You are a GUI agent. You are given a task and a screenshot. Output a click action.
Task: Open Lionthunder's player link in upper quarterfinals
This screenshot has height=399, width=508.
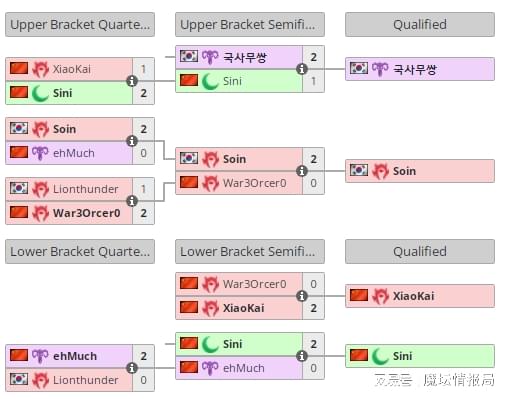click(x=86, y=189)
